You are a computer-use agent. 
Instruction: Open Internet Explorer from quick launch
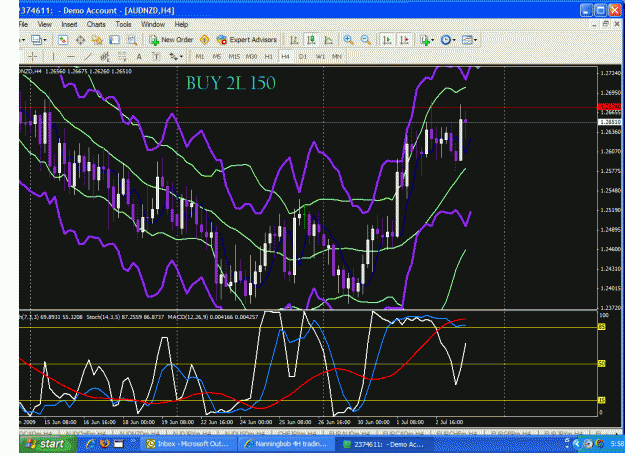90,444
